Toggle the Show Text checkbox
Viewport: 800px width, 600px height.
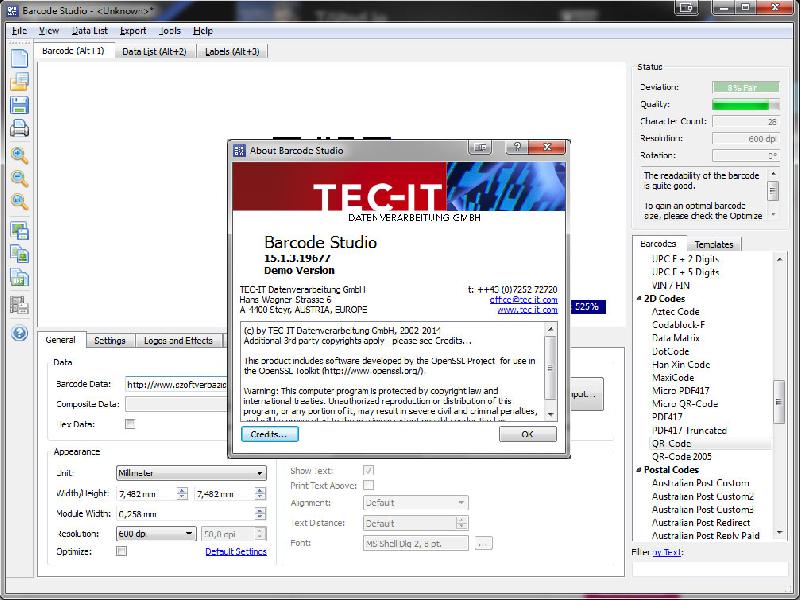(x=368, y=470)
